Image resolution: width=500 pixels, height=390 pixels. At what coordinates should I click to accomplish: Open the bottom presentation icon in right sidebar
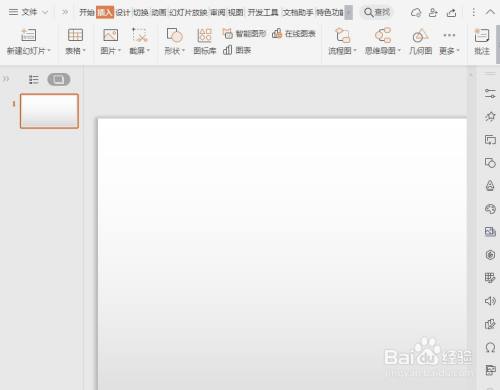[x=490, y=370]
